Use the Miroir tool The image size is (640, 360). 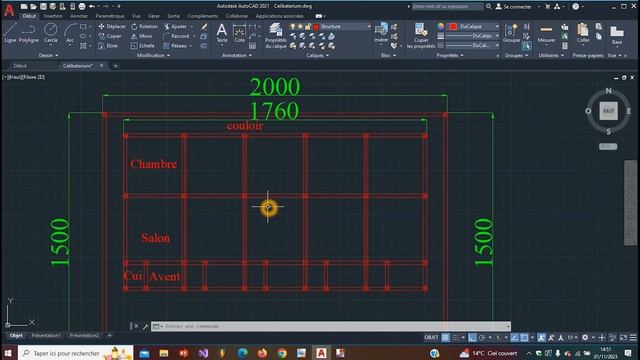142,36
